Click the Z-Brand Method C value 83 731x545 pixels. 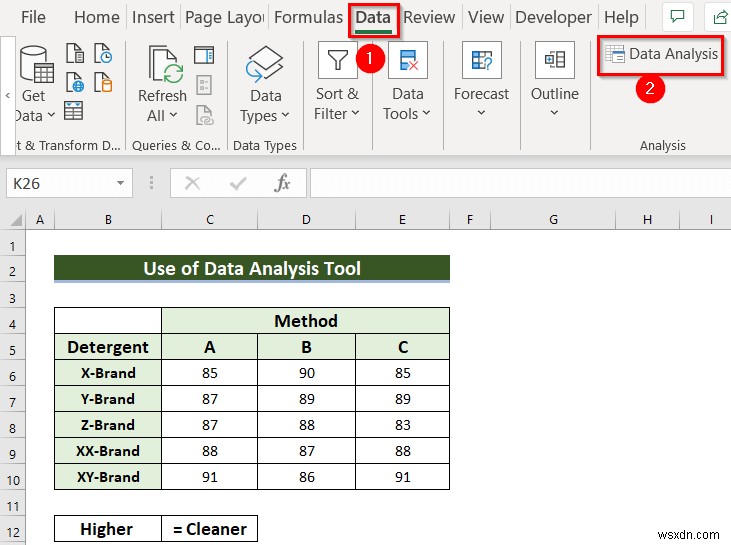coord(402,425)
